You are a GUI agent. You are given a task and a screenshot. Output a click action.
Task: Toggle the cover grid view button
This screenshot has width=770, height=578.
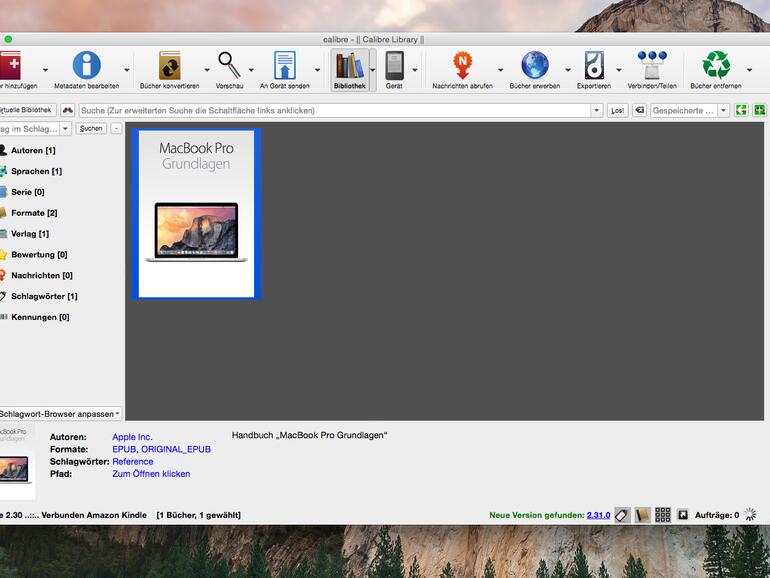click(x=662, y=515)
